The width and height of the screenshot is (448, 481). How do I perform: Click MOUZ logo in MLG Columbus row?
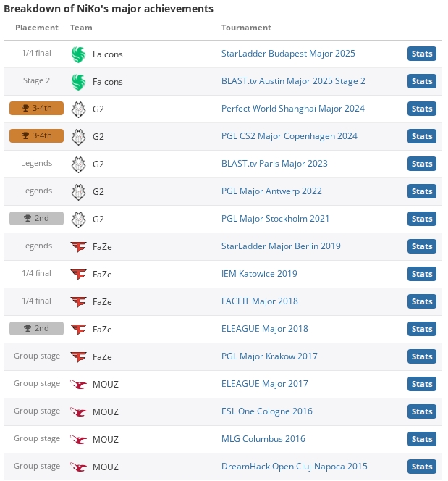(78, 439)
